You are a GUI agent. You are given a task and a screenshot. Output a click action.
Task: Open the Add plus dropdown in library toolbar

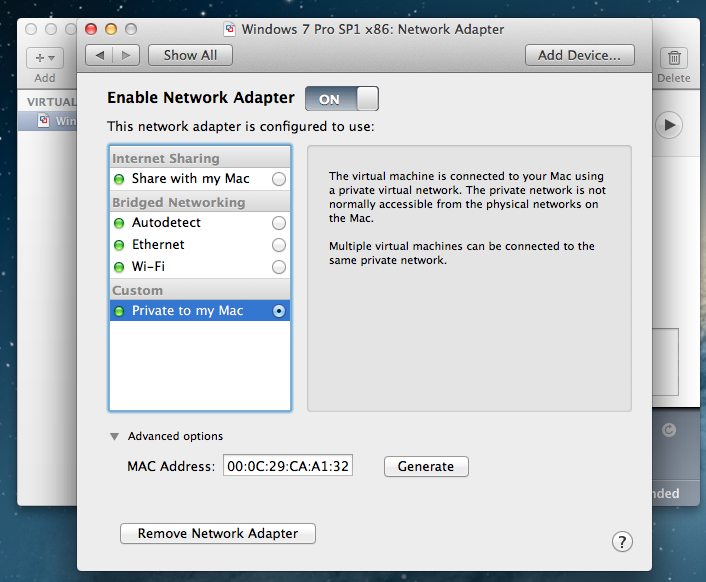pos(45,59)
